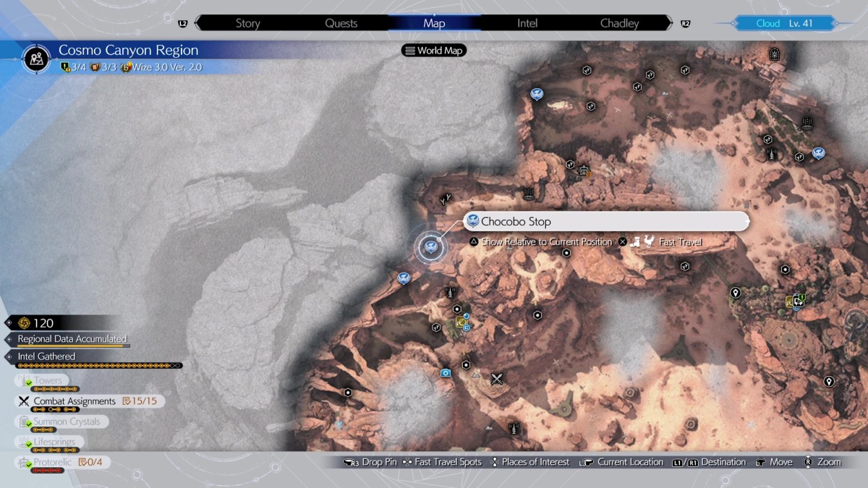Click the red Protorelic progress dots
This screenshot has height=488, width=868.
click(x=48, y=471)
